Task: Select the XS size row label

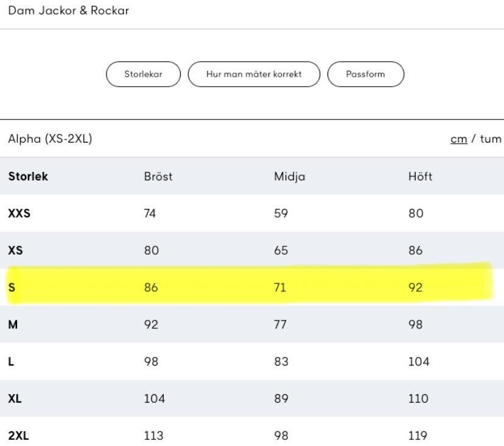Action: (15, 250)
